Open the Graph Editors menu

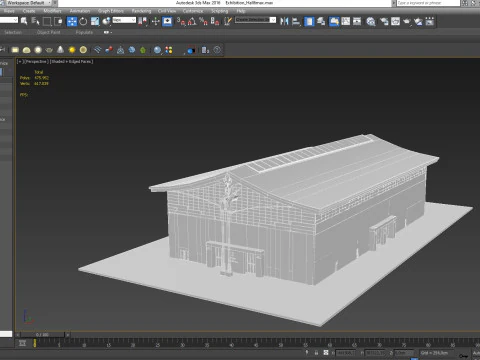click(111, 11)
